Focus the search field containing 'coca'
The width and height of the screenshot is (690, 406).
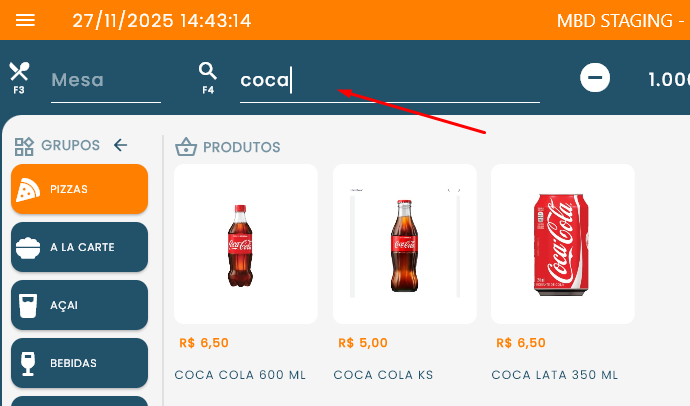coord(388,81)
